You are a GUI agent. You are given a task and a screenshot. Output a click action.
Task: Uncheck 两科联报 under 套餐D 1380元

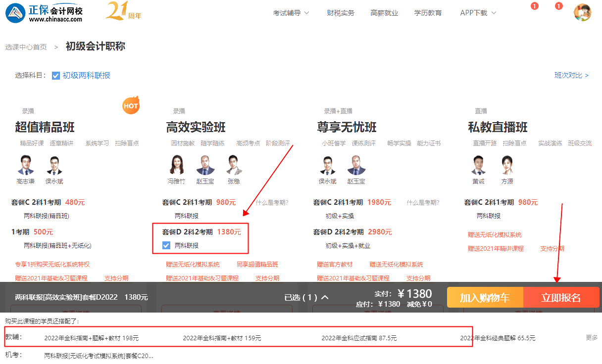pyautogui.click(x=166, y=245)
